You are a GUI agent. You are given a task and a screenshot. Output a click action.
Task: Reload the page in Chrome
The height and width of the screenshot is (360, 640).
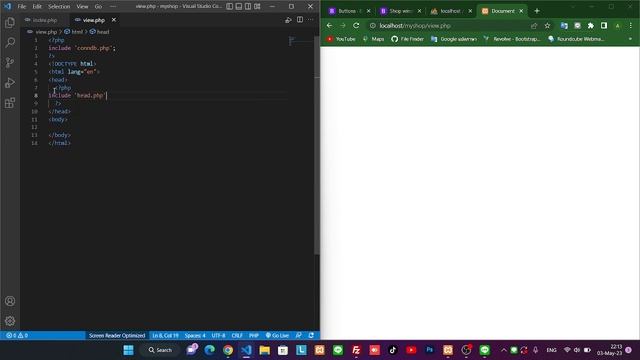coord(356,25)
